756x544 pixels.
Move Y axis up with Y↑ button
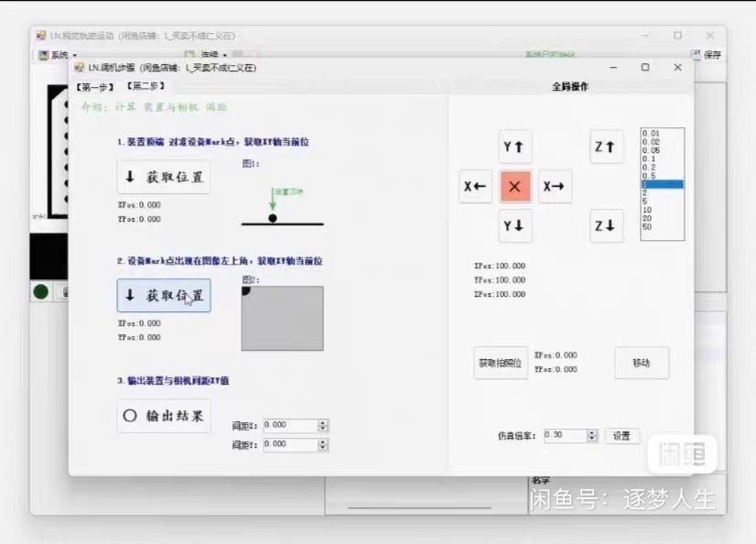click(x=514, y=147)
